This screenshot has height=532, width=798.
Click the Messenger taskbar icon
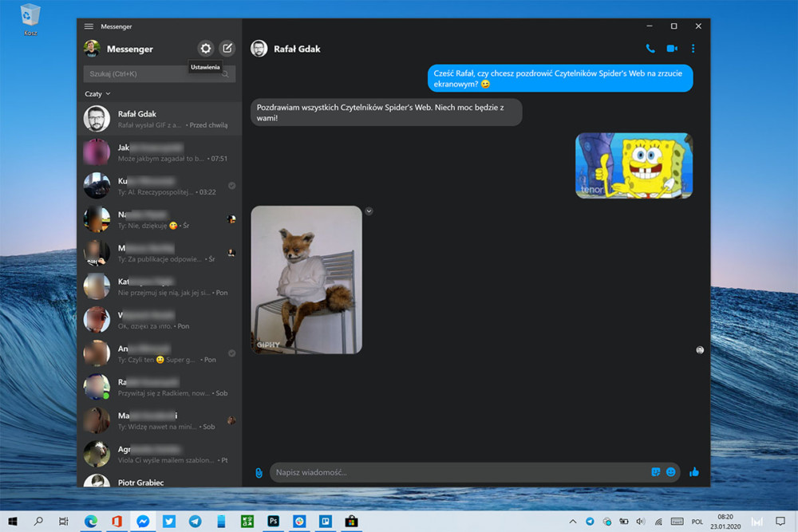(x=143, y=522)
